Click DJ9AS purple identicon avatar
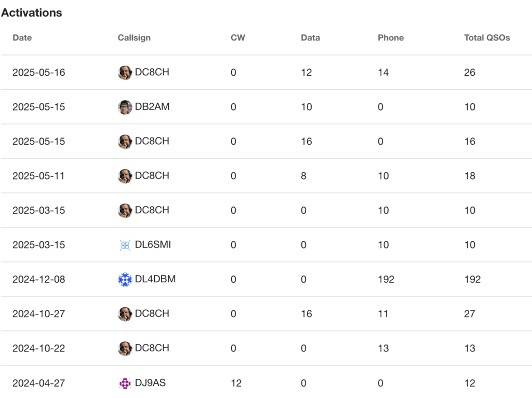Image resolution: width=532 pixels, height=398 pixels. 125,383
